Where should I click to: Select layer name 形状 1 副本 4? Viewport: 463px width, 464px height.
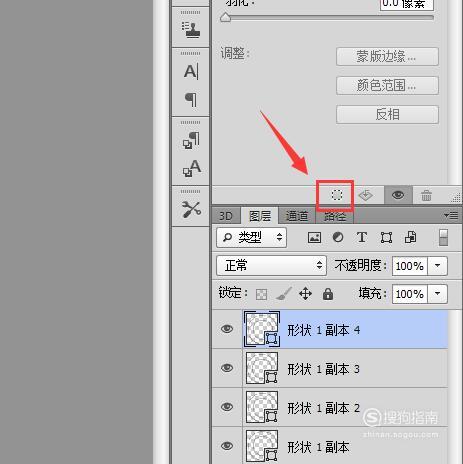tap(324, 330)
